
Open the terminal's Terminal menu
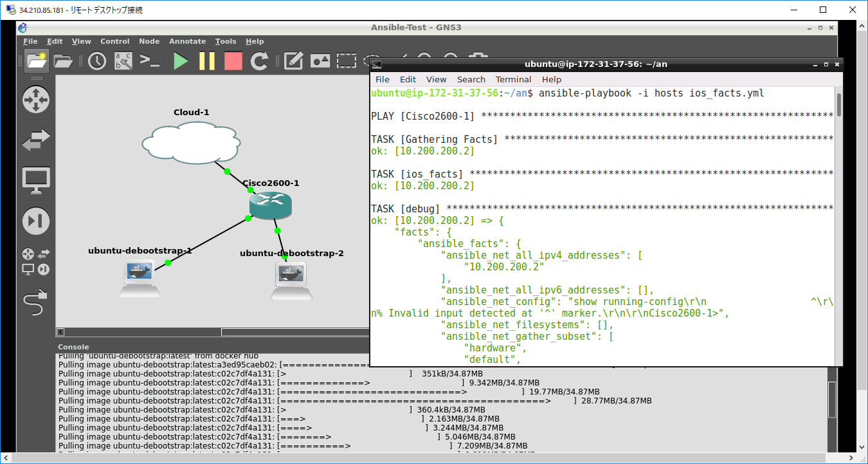pos(513,79)
